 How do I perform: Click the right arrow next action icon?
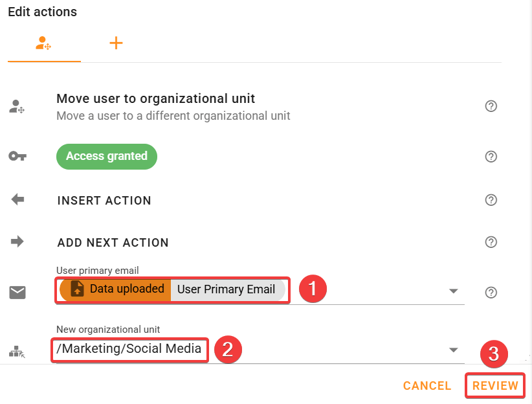click(17, 242)
